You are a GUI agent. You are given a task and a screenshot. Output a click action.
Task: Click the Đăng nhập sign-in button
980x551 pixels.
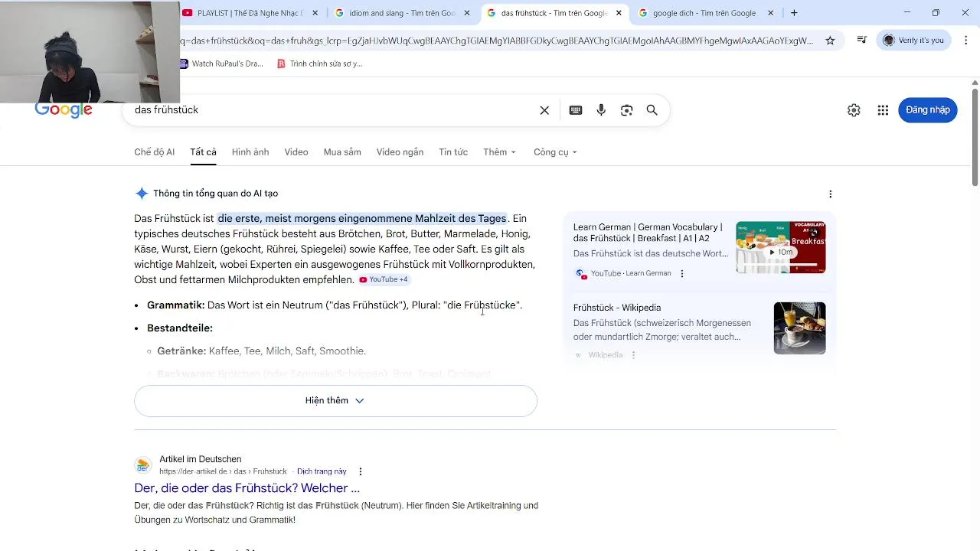pyautogui.click(x=928, y=110)
